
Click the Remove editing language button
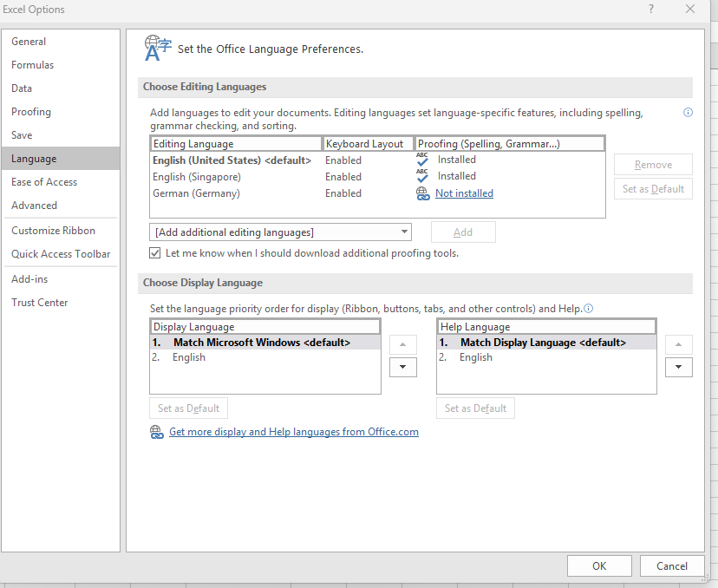pyautogui.click(x=653, y=165)
